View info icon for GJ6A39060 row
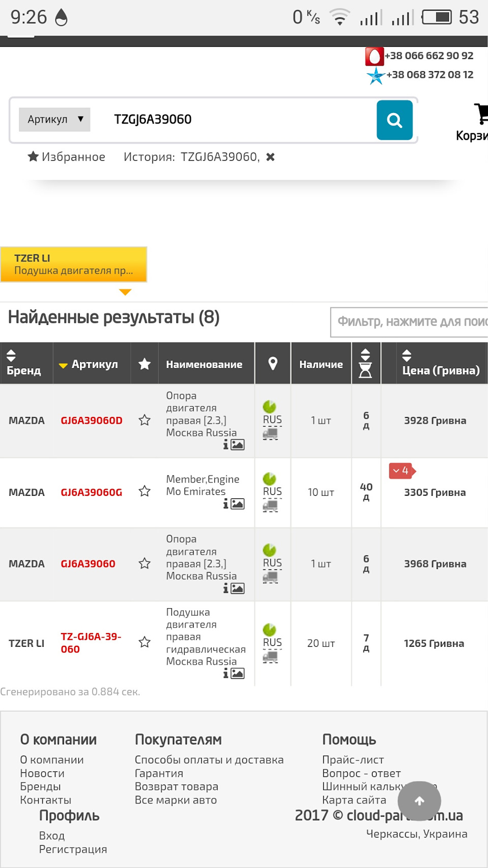 click(226, 588)
